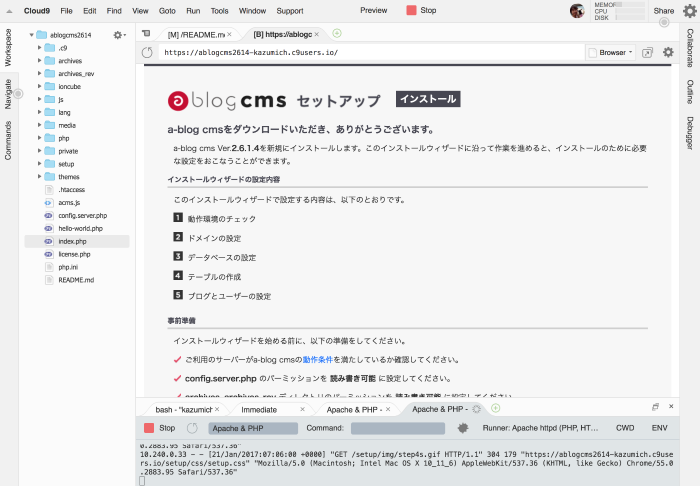
Task: Expand the .c9 folder
Action: pos(39,47)
